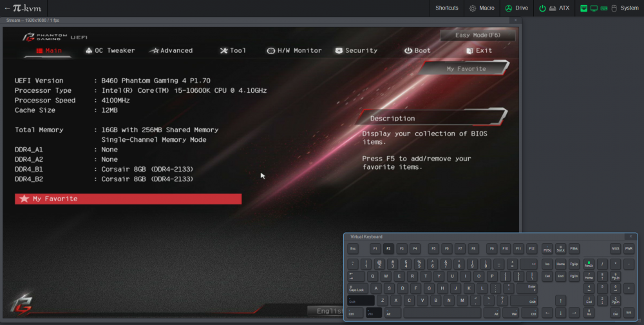Toggle the right Alt modifier key
The height and width of the screenshot is (325, 644).
pyautogui.click(x=491, y=313)
